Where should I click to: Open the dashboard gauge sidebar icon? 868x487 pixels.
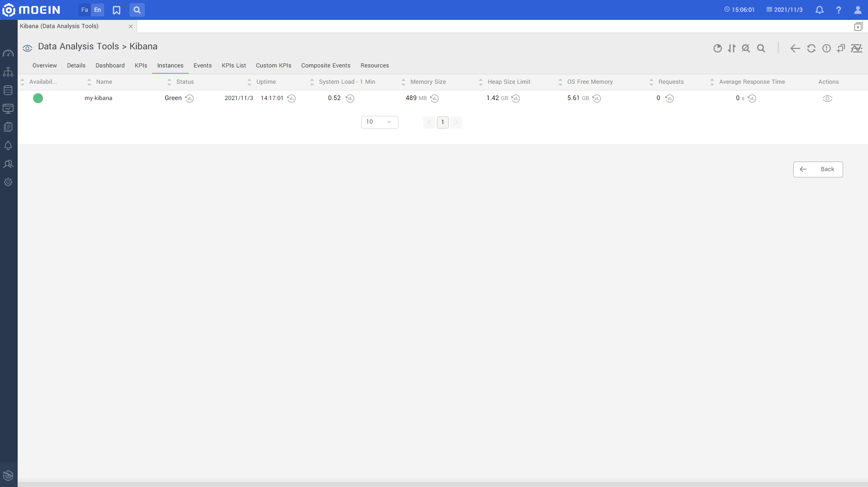click(x=8, y=53)
